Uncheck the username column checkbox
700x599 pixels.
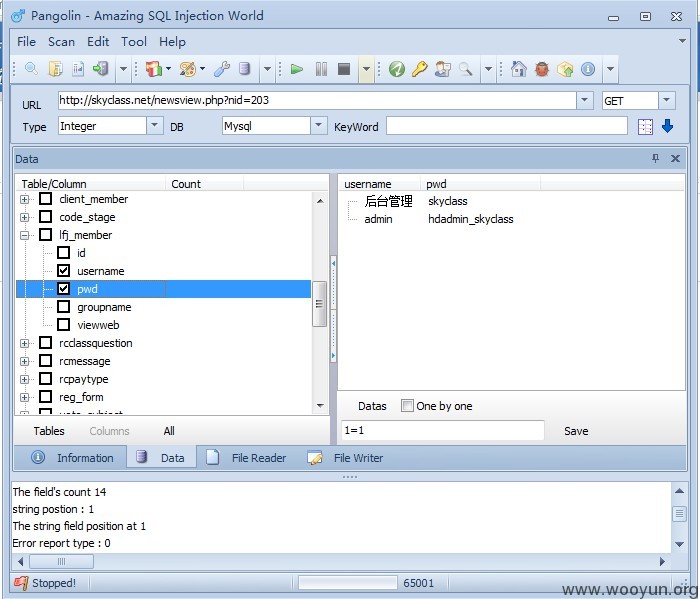tap(63, 270)
